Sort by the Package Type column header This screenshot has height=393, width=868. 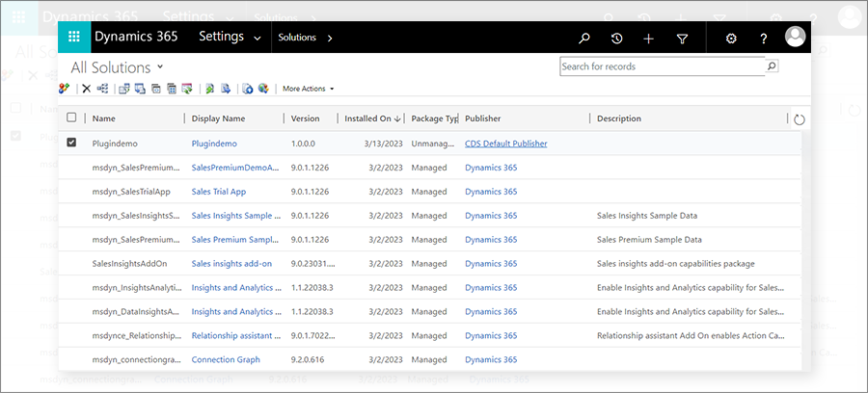435,118
